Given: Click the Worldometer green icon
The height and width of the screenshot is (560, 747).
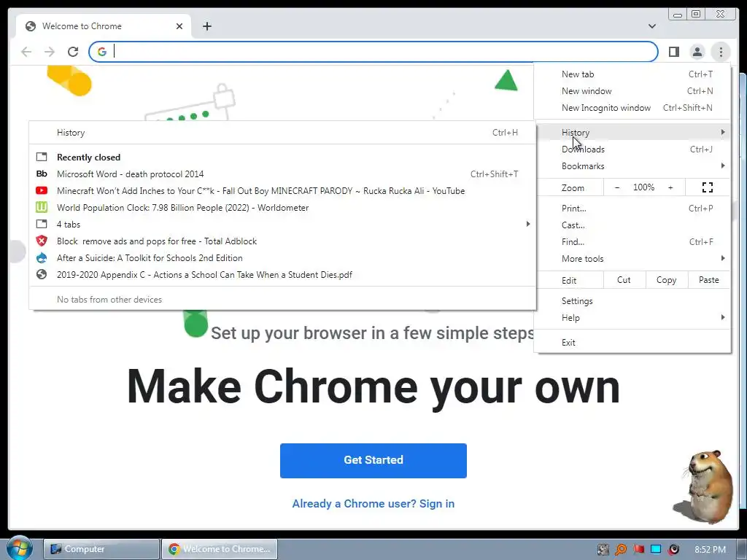Looking at the screenshot, I should click(x=42, y=208).
